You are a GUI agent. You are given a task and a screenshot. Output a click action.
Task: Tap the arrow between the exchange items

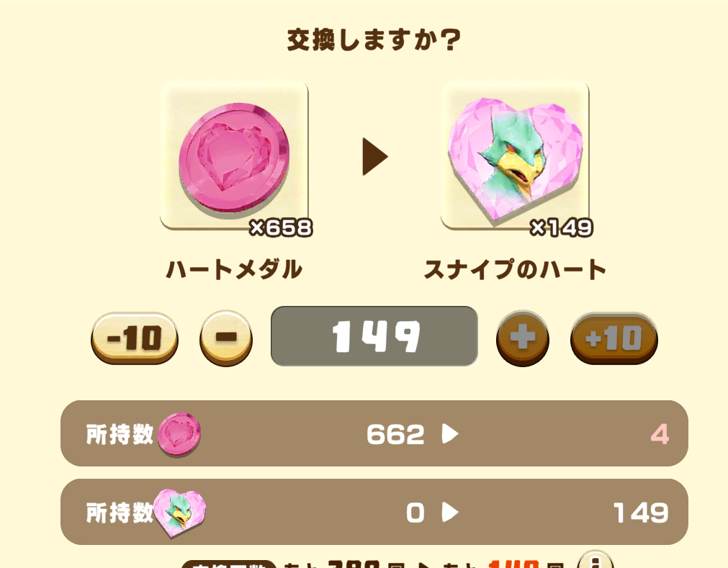click(x=374, y=156)
